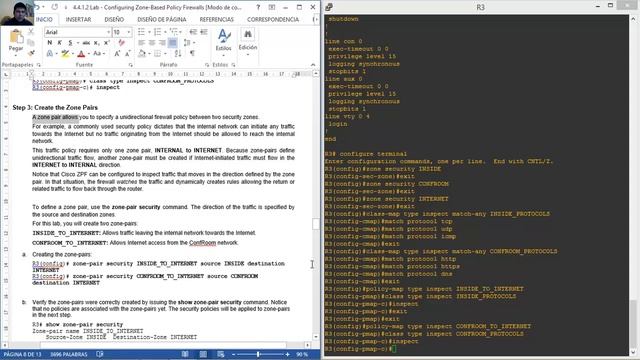Toggle Show paragraph marks (¶) icon
The image size is (640, 360).
point(192,53)
